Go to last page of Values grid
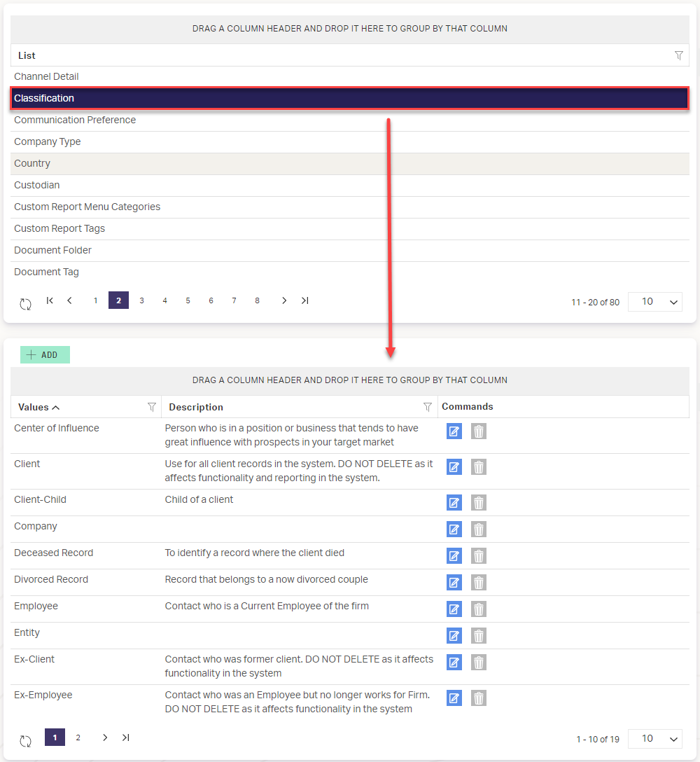Image resolution: width=700 pixels, height=762 pixels. coord(125,737)
